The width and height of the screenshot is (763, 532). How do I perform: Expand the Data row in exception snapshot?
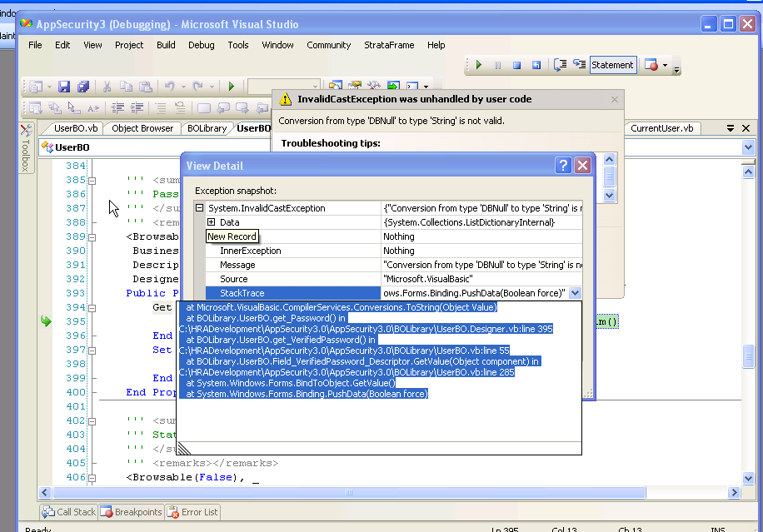pos(212,222)
